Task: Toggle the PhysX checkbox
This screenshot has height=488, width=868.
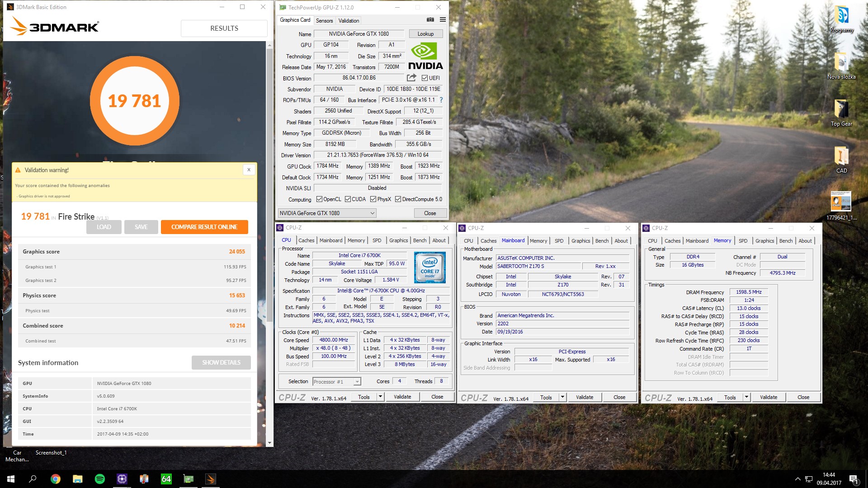Action: pos(373,199)
